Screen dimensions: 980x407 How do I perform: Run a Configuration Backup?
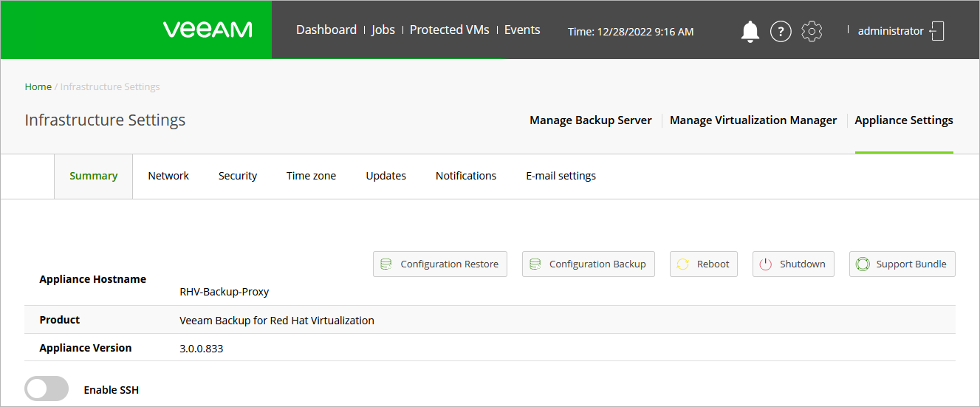588,264
